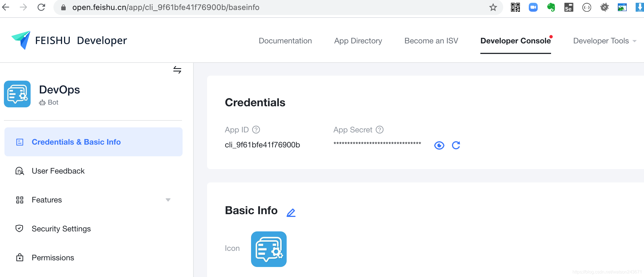Screen dimensions: 644x277
Task: Open the QR code browser extension
Action: tap(515, 7)
